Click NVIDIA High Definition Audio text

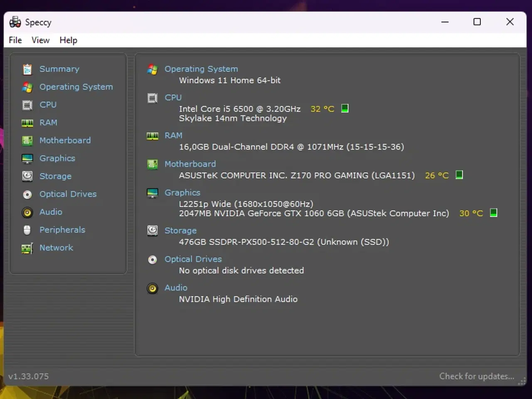(x=238, y=299)
